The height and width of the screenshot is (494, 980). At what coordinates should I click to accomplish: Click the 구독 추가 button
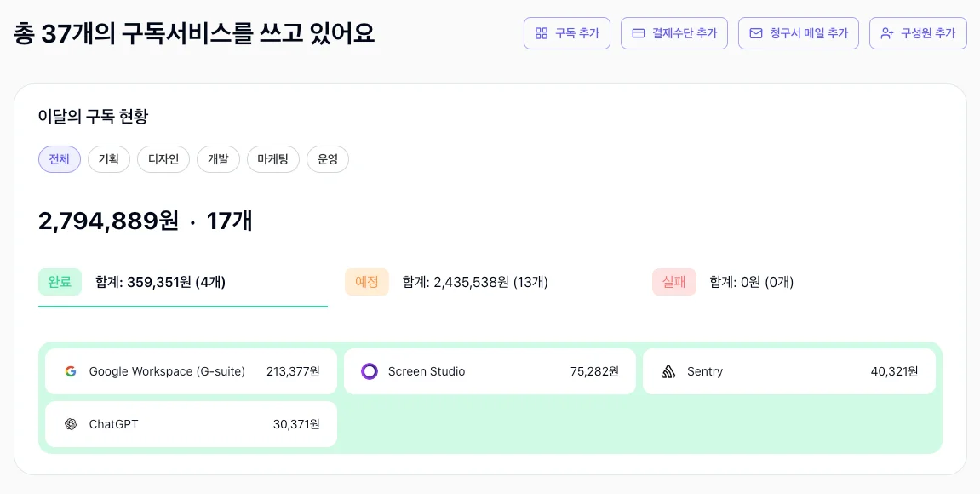[x=567, y=33]
